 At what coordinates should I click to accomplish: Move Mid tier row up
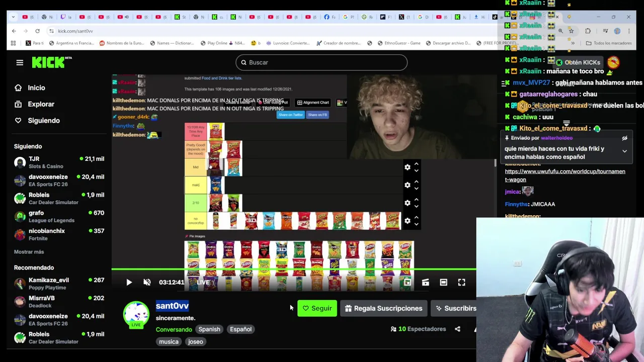(416, 164)
